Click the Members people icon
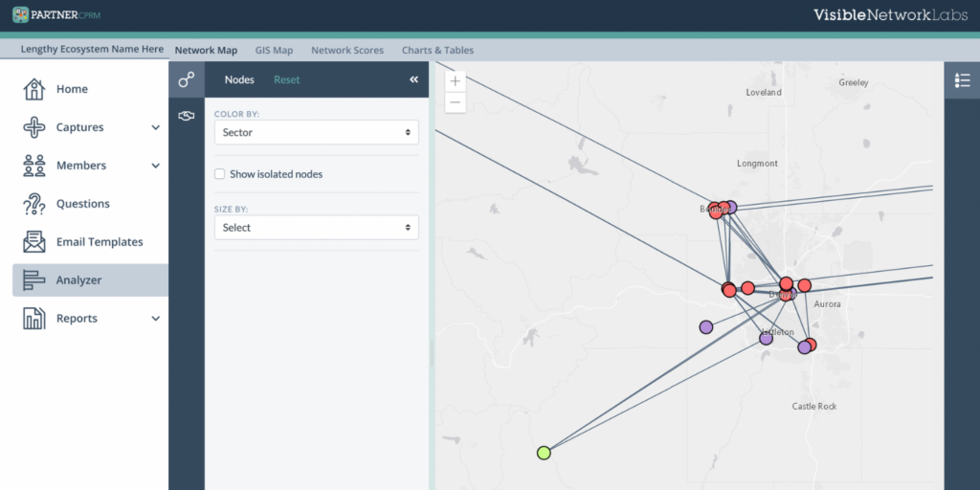Viewport: 980px width, 490px height. point(33,166)
